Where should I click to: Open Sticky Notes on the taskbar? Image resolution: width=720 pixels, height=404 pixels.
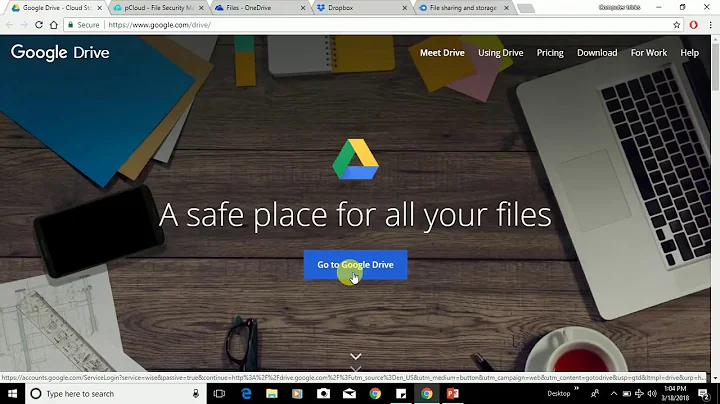[401, 393]
